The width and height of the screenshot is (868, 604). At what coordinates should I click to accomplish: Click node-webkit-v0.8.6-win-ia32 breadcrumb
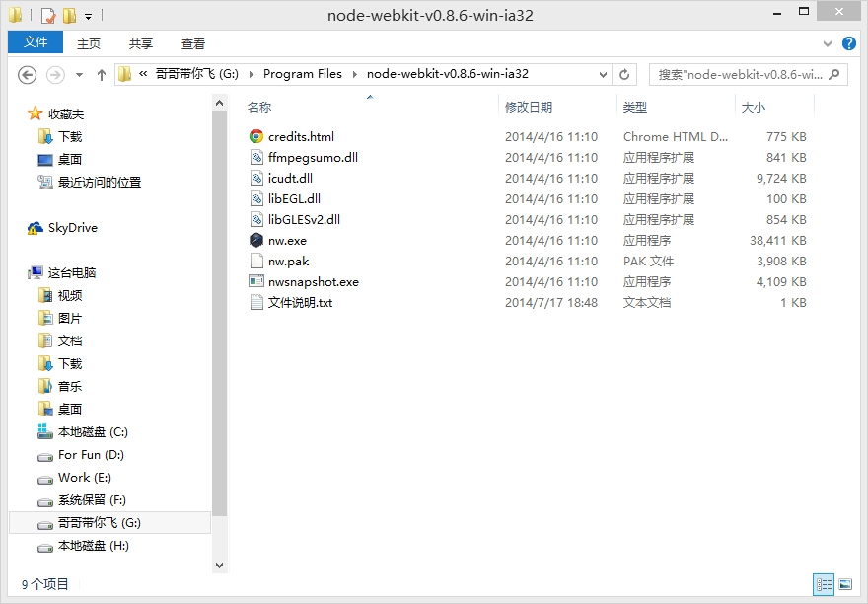[447, 74]
